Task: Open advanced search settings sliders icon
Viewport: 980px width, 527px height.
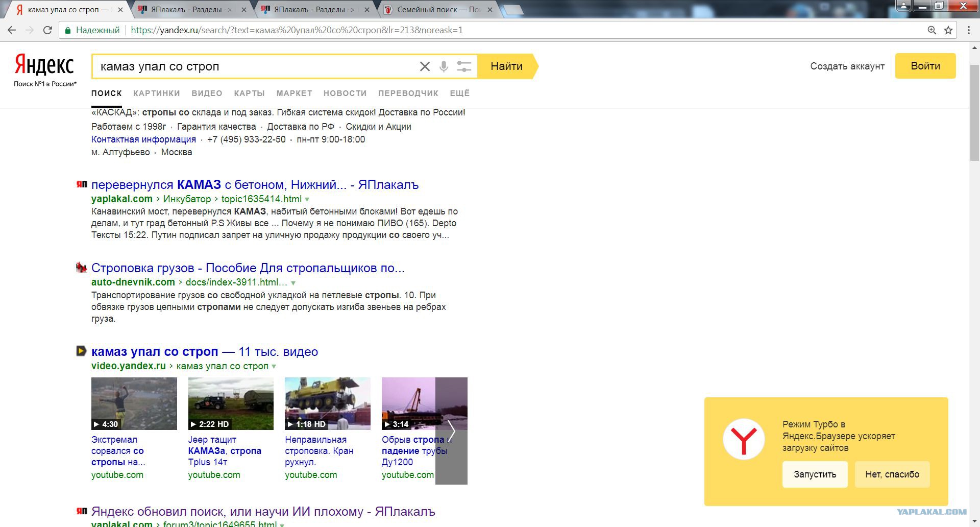Action: pos(463,66)
